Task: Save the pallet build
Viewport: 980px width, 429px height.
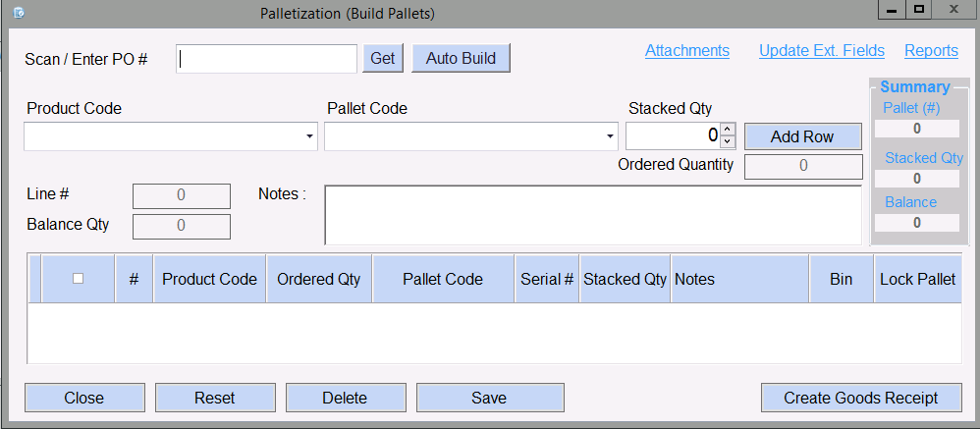Action: click(x=489, y=398)
